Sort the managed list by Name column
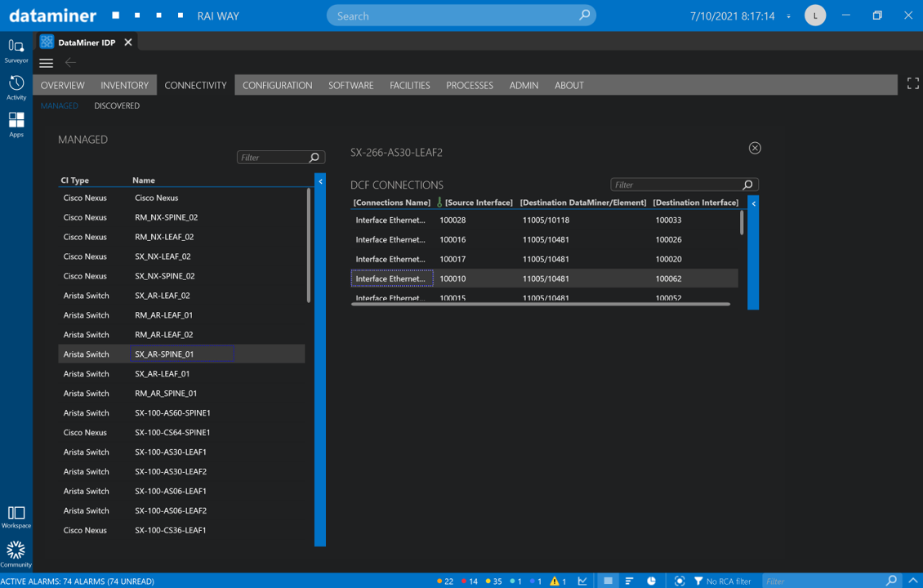Image resolution: width=923 pixels, height=588 pixels. coord(144,180)
